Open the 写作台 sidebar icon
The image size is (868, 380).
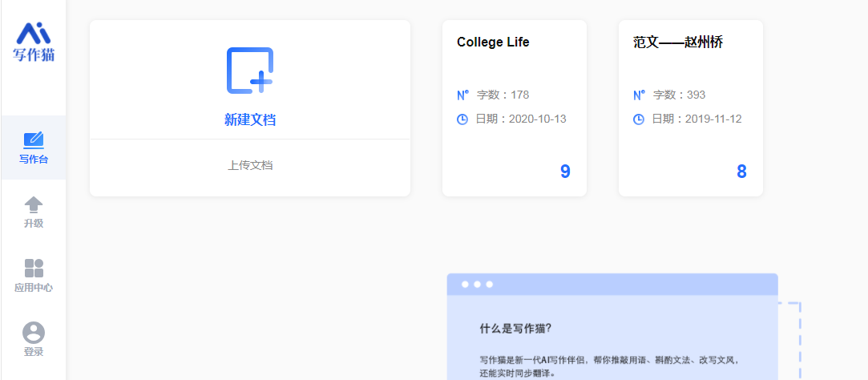point(33,141)
